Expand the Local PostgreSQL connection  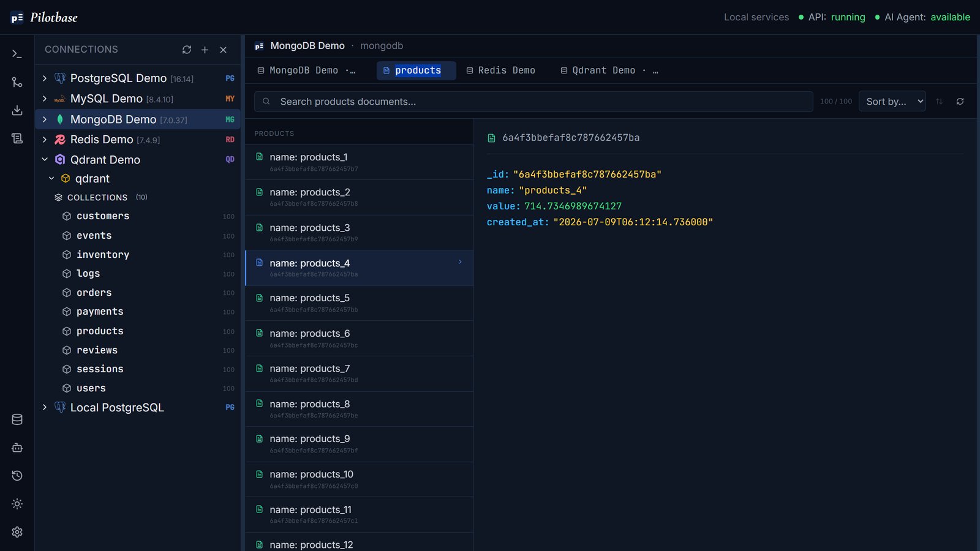pos(45,407)
